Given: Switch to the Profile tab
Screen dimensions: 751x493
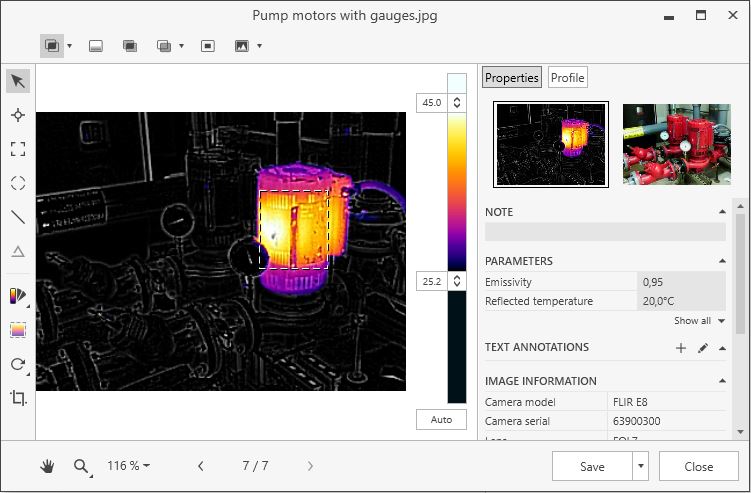Looking at the screenshot, I should [x=567, y=78].
